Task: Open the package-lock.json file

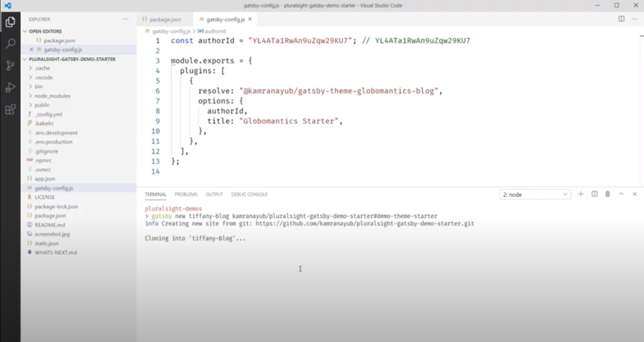Action: [56, 206]
